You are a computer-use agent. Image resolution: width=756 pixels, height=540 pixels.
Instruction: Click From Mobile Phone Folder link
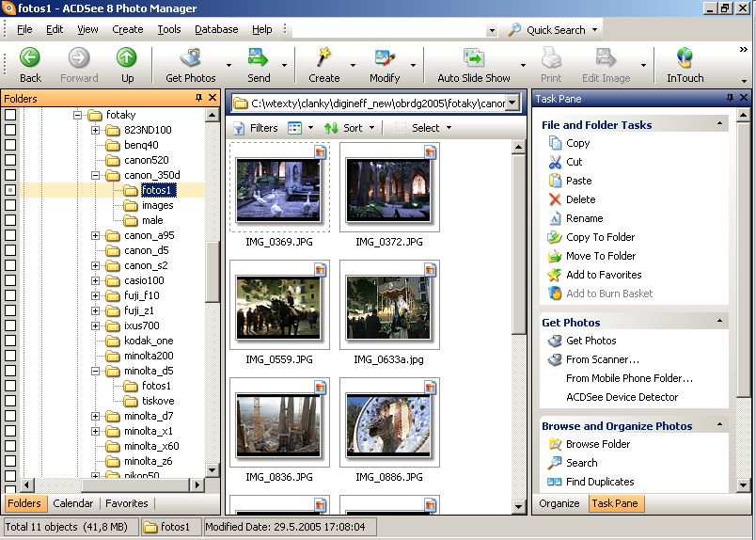(629, 378)
